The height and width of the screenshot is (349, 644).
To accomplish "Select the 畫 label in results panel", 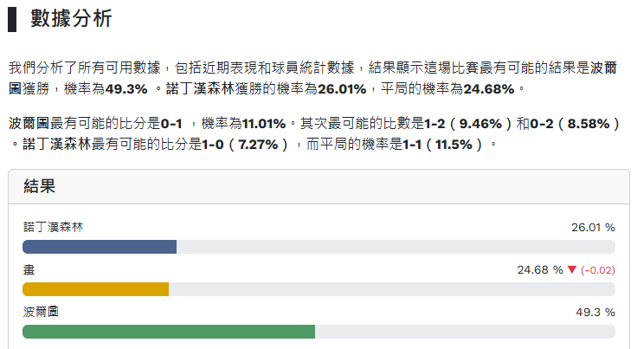I will [x=29, y=269].
